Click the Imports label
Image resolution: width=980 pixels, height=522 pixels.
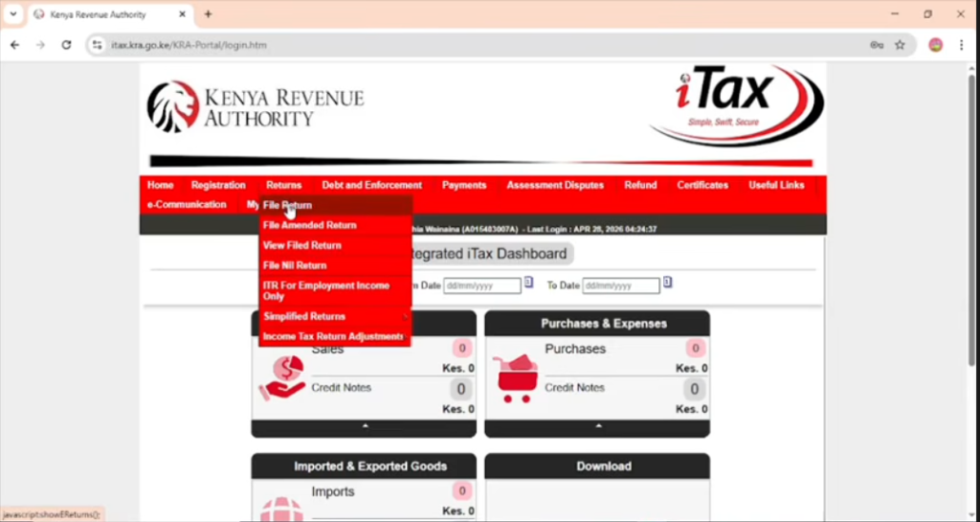pos(333,492)
